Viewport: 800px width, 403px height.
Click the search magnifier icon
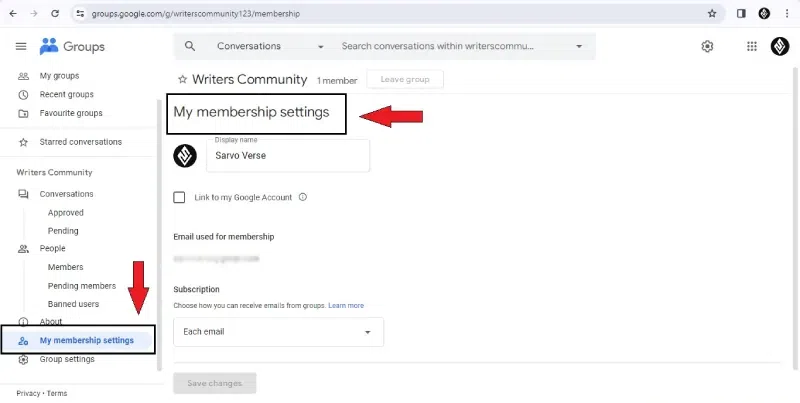click(190, 46)
